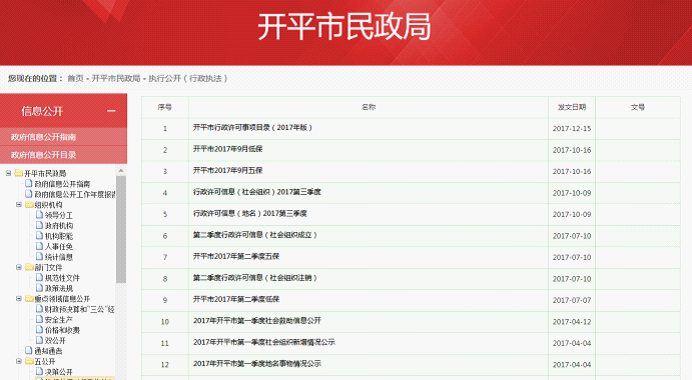Click the tree scrollbar up arrow
Screen dimensions: 692x380
tap(121, 171)
